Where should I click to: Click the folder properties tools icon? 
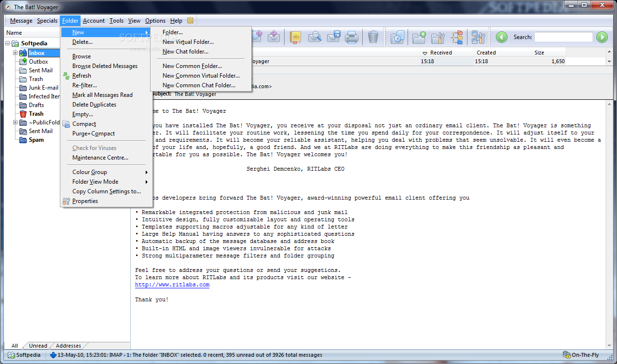click(438, 37)
